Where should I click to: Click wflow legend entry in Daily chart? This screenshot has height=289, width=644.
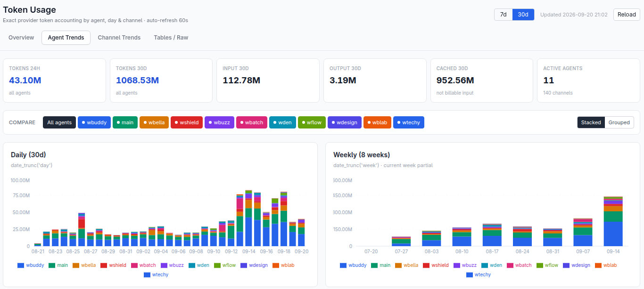click(225, 265)
